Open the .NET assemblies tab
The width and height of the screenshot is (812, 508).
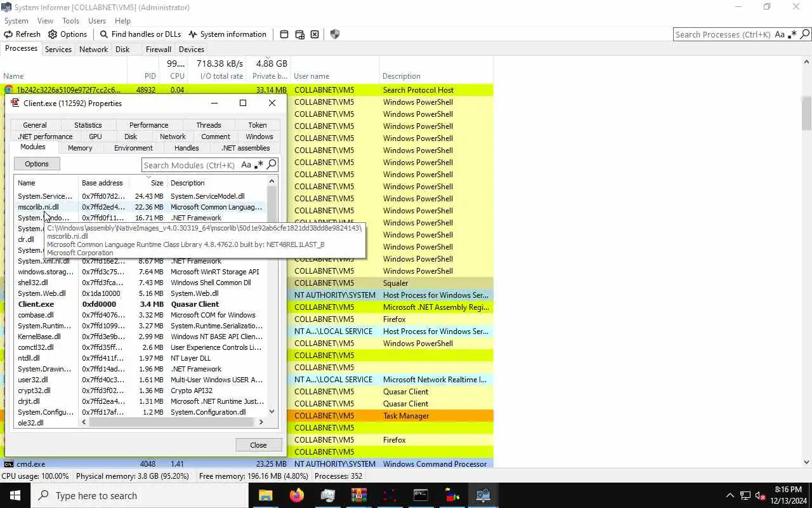tap(246, 148)
